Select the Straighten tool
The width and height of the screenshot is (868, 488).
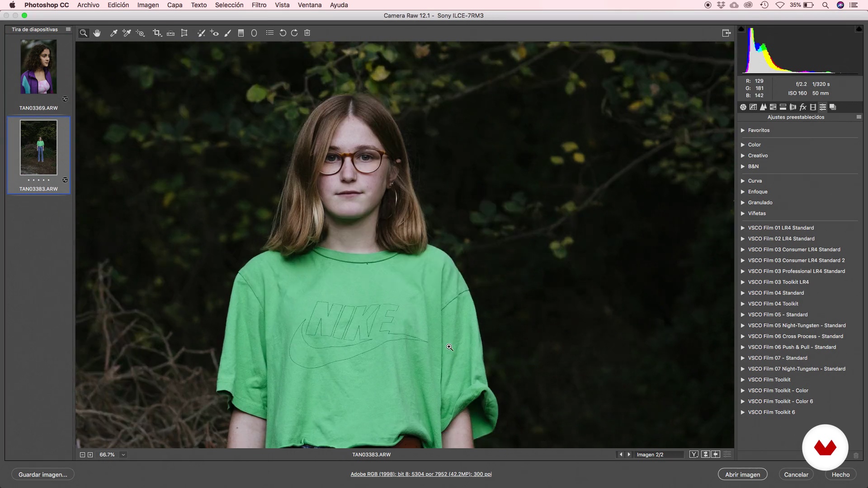click(x=170, y=33)
